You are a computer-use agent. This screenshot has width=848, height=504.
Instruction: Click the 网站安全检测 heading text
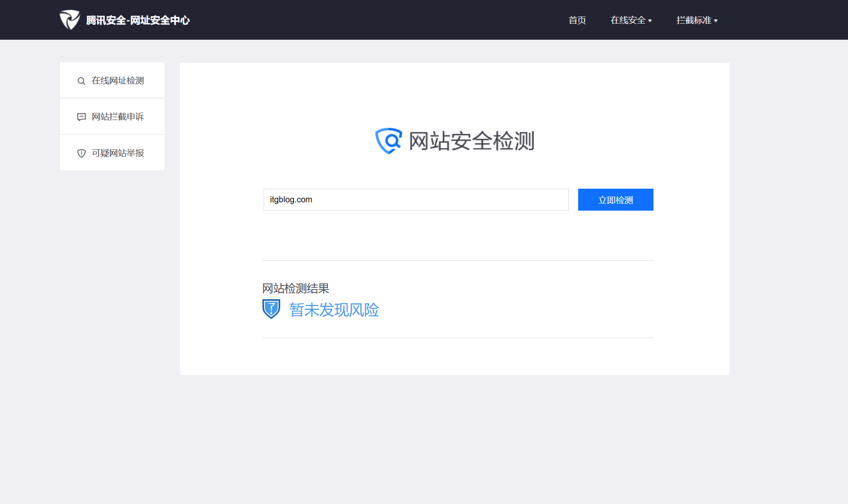[x=471, y=141]
